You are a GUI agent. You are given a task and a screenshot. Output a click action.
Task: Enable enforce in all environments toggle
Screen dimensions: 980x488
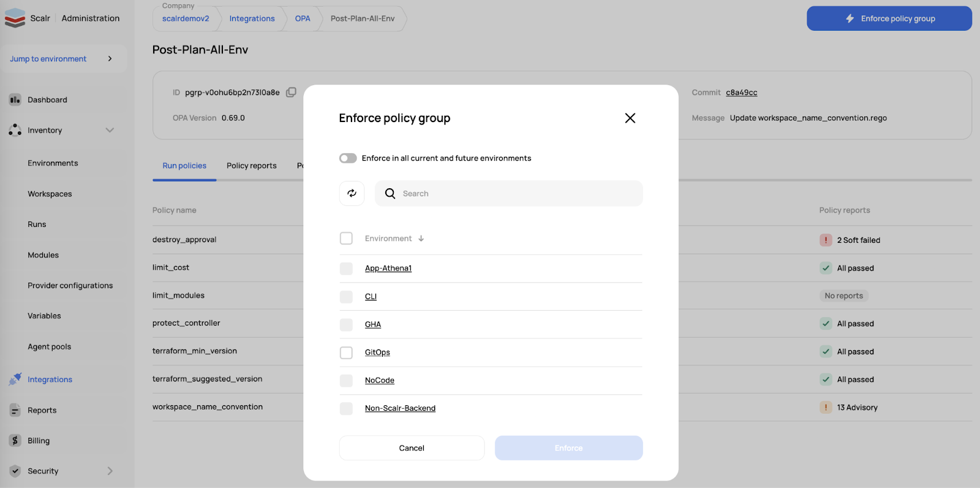click(348, 158)
